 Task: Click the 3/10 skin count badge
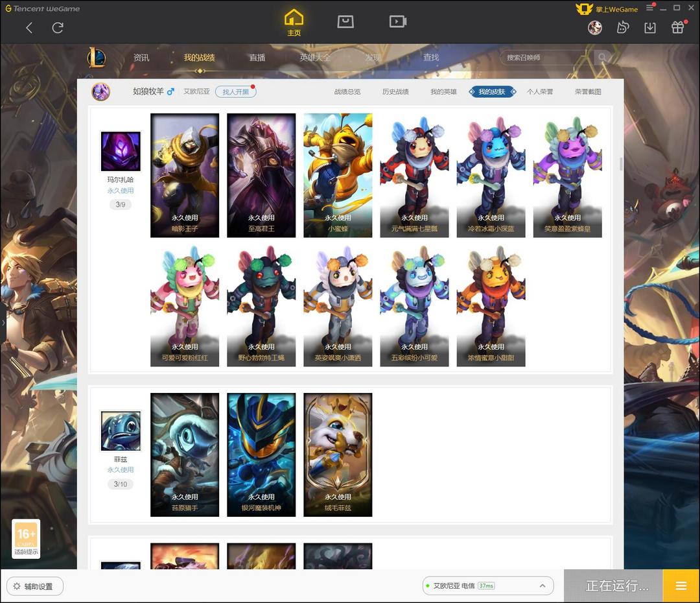click(x=121, y=484)
